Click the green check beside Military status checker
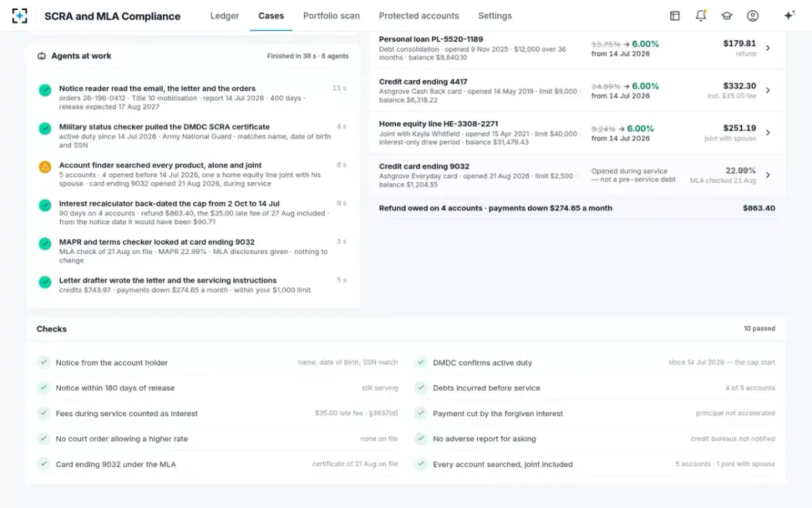The width and height of the screenshot is (812, 508). (x=45, y=128)
